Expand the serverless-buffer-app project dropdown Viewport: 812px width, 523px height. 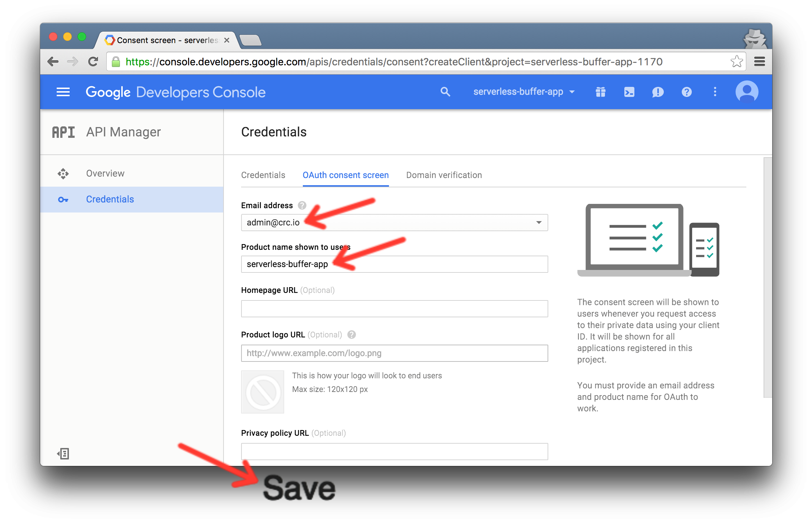[524, 92]
